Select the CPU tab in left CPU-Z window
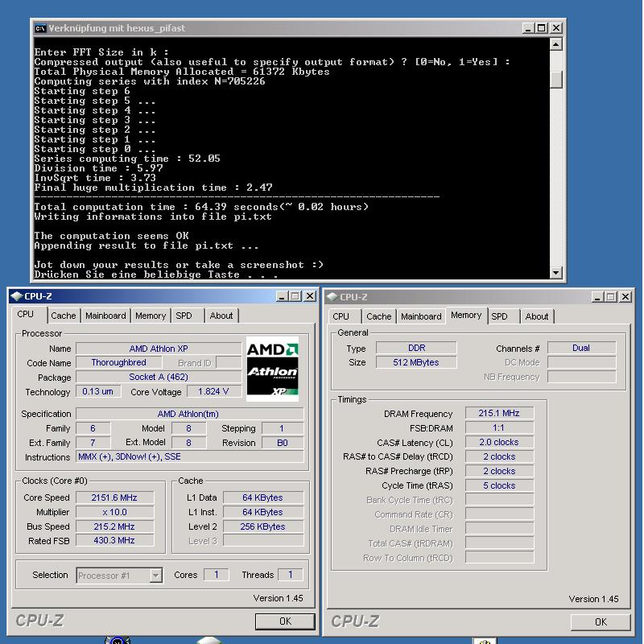644x644 pixels. click(26, 314)
